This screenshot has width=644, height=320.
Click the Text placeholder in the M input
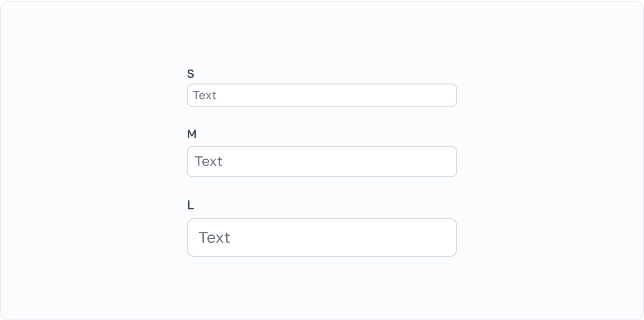coord(208,161)
